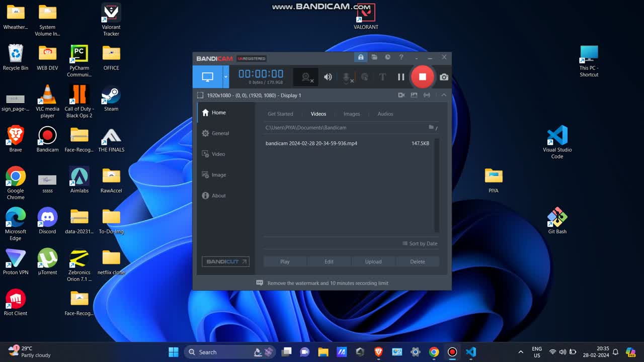
Task: Select the PyCharm Community desktop icon
Action: click(79, 61)
